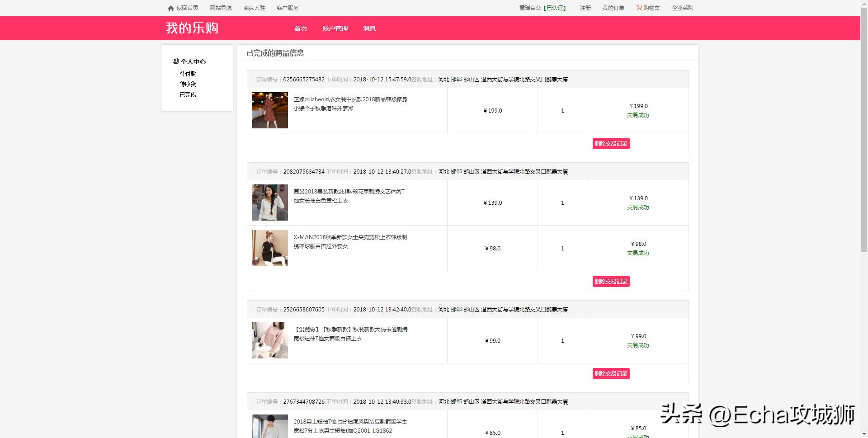868x438 pixels.
Task: Select 首页 in the pink navigation bar
Action: click(301, 28)
